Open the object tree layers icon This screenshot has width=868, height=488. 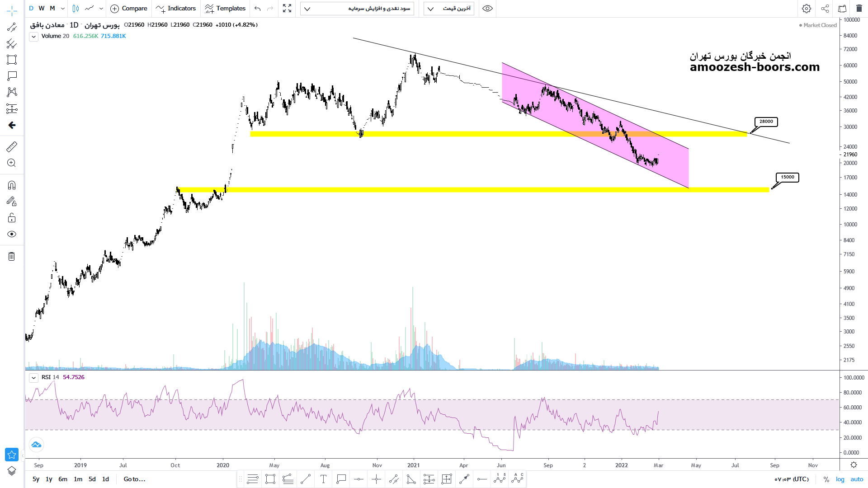[12, 471]
